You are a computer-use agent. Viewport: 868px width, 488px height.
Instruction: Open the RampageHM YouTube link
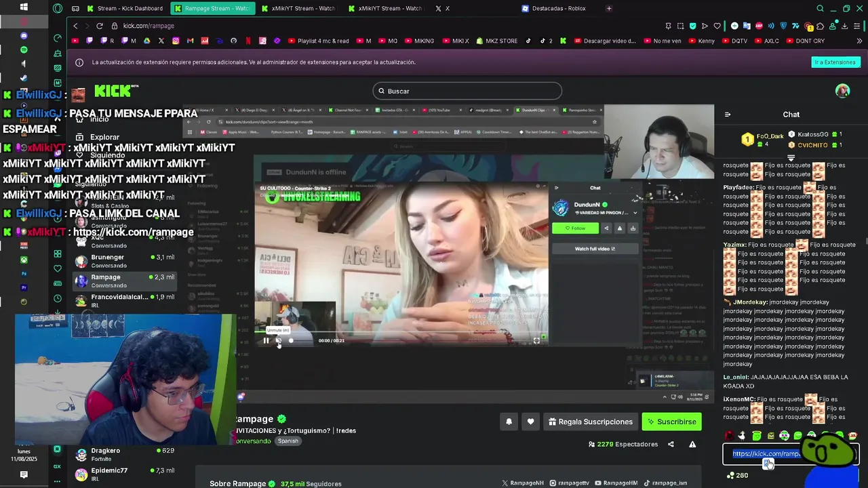click(616, 483)
